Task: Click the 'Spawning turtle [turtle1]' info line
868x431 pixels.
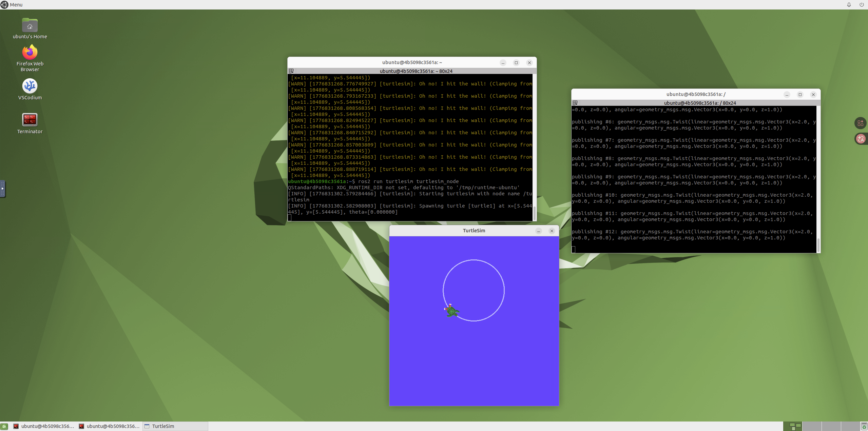Action: (410, 209)
